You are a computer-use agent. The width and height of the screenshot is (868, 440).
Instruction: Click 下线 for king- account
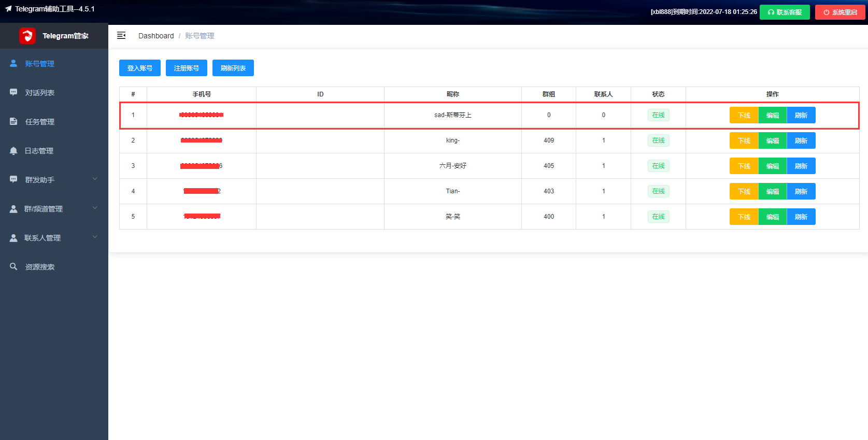(744, 140)
